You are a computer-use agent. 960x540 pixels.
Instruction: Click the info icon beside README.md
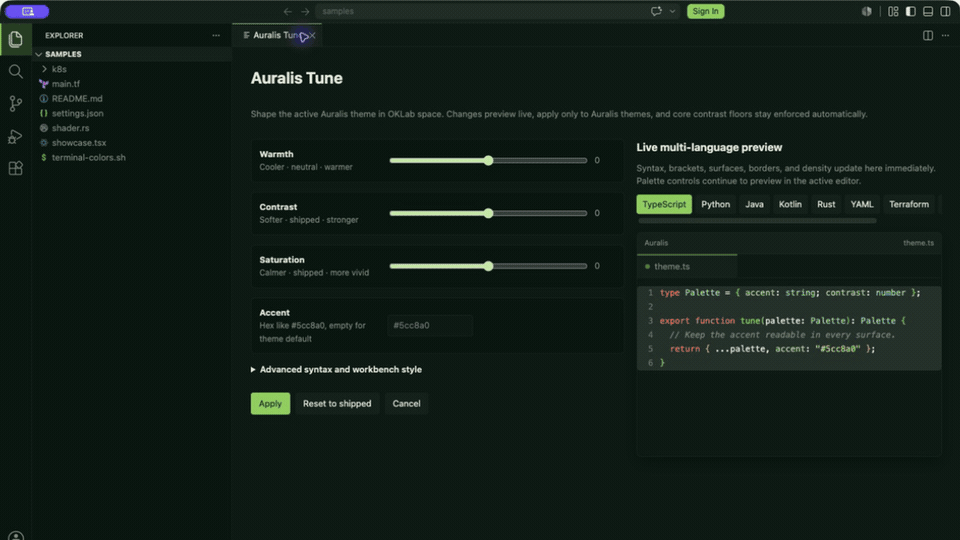click(43, 99)
